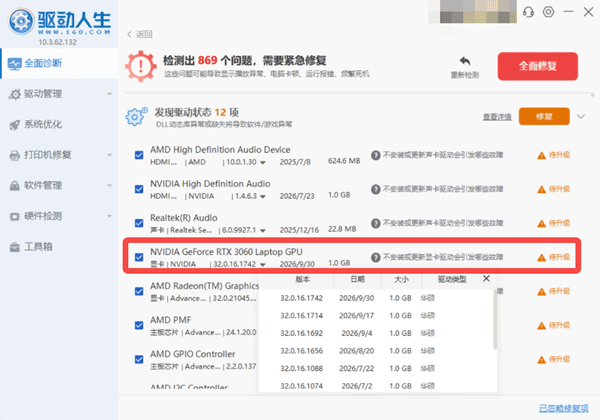Click the 硬件检测 chip icon
This screenshot has width=600, height=420.
(15, 217)
